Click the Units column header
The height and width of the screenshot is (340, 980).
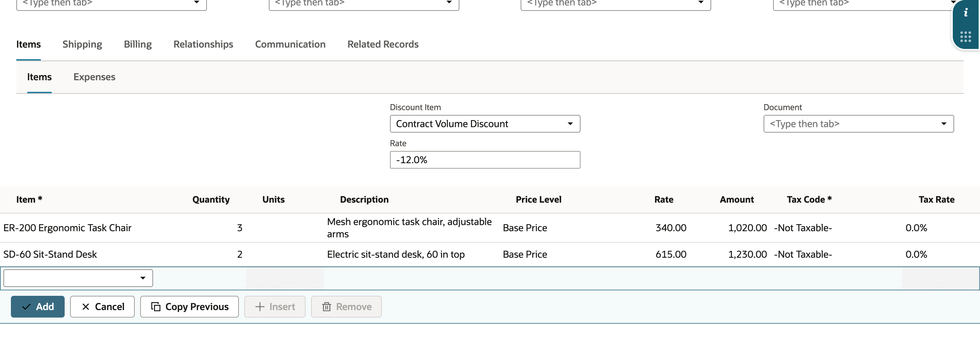point(273,200)
